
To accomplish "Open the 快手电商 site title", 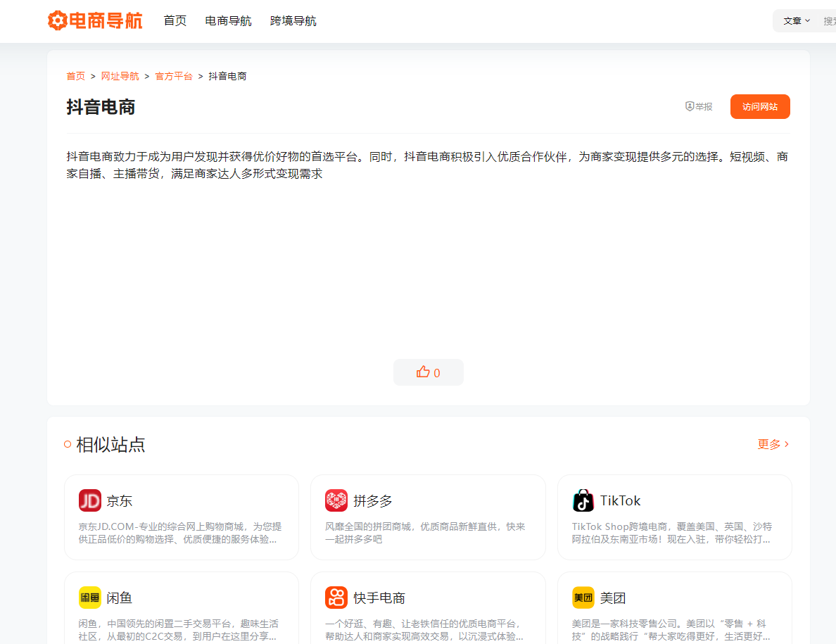I will (x=379, y=598).
